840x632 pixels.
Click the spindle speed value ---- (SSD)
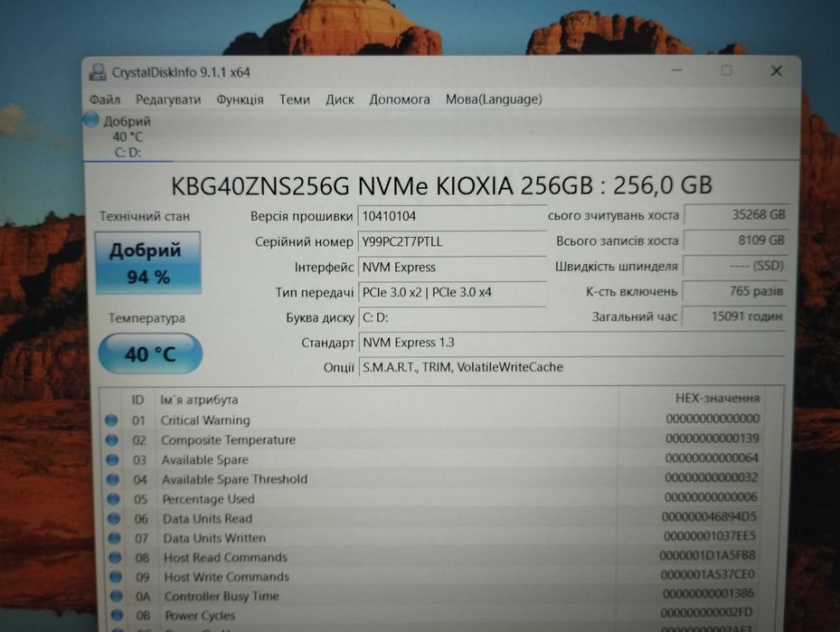734,266
